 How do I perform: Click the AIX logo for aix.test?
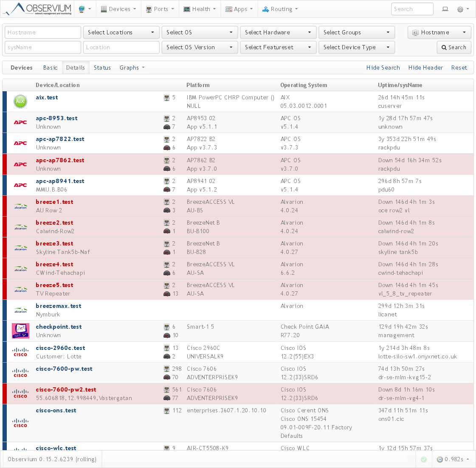coord(20,101)
